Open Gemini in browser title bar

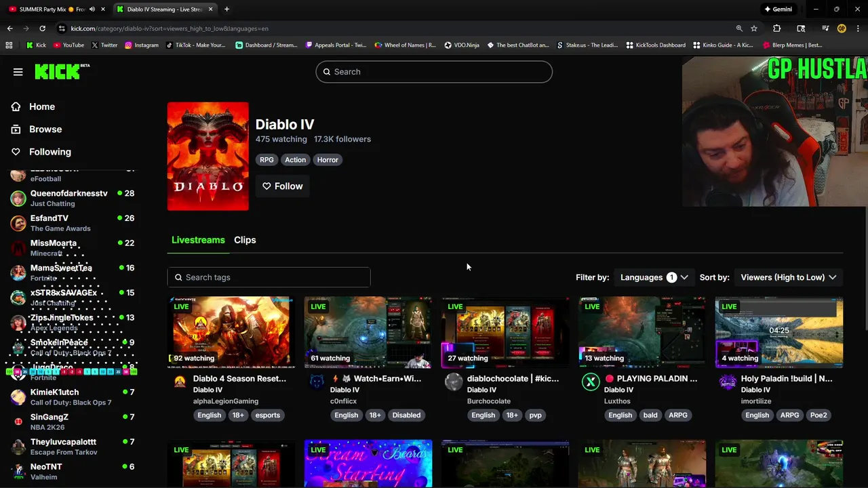click(x=778, y=9)
